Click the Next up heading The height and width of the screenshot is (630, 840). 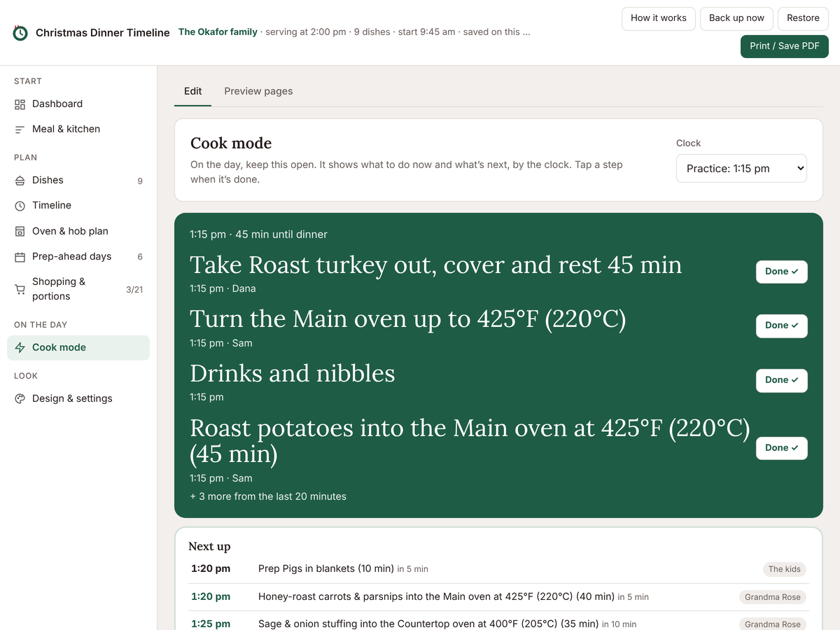(x=209, y=547)
